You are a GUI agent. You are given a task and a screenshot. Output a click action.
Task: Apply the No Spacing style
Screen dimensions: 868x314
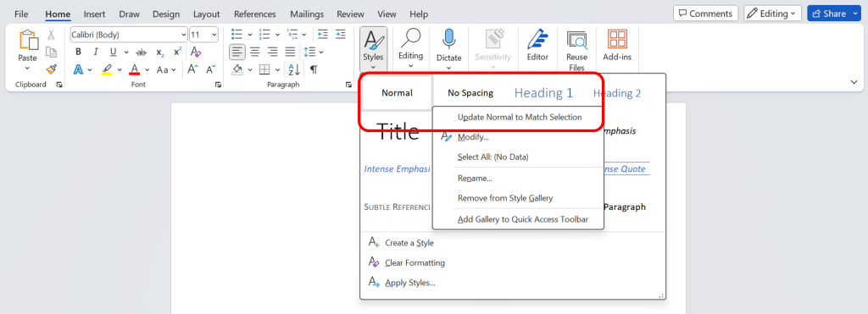(470, 93)
